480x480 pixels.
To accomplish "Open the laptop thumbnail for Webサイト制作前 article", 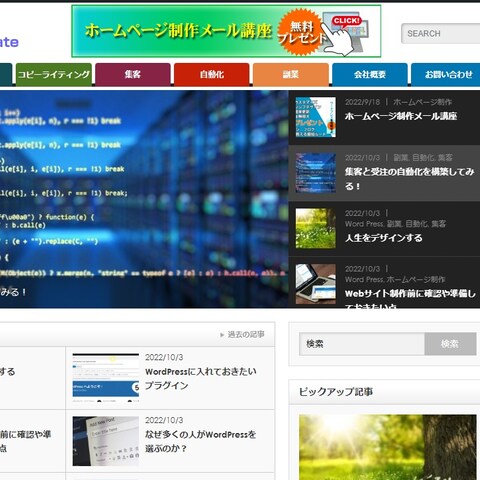I will pyautogui.click(x=315, y=284).
